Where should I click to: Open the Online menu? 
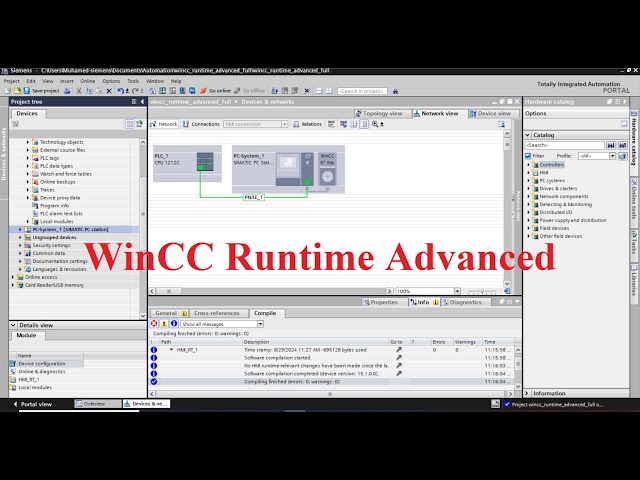tap(87, 81)
